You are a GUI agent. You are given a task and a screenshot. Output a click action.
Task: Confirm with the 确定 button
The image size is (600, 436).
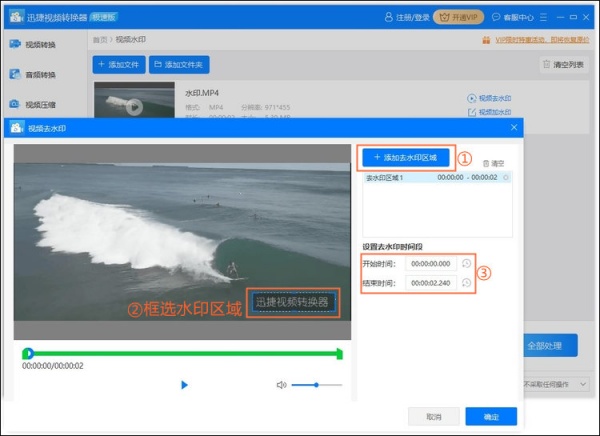[491, 416]
